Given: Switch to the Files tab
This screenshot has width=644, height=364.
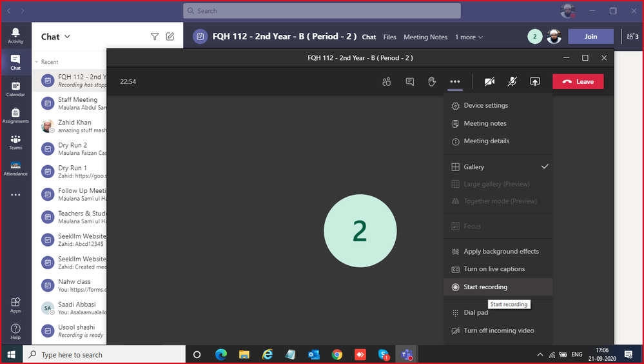Looking at the screenshot, I should pos(390,37).
